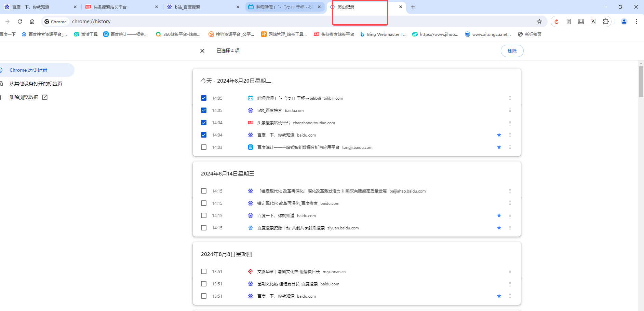Close the 头条搜索站长平台 tab
This screenshot has height=311, width=644.
[157, 7]
